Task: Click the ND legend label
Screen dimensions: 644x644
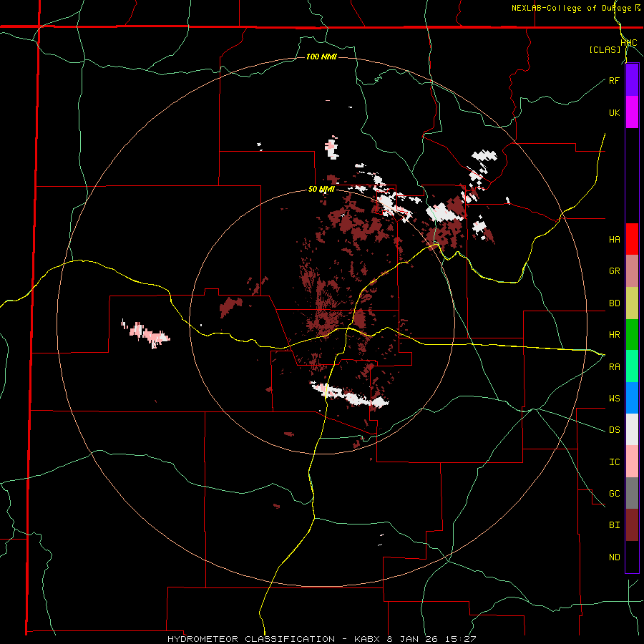Action: click(x=614, y=557)
